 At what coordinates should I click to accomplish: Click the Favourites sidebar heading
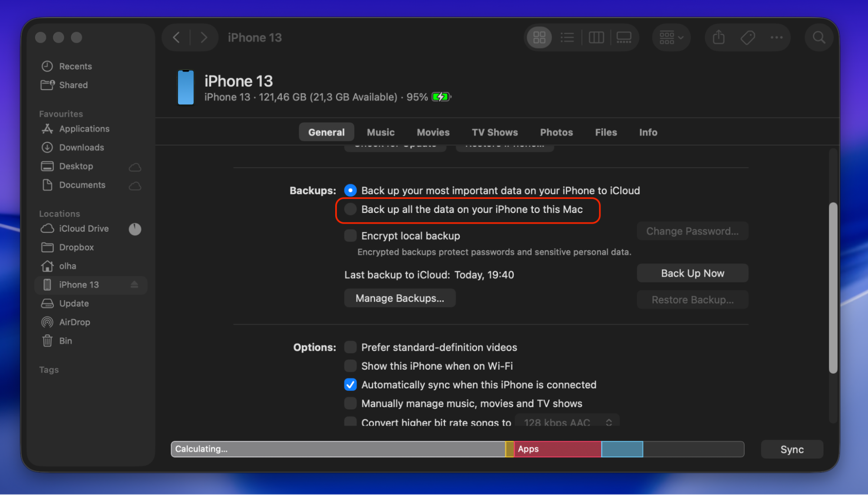(x=61, y=114)
